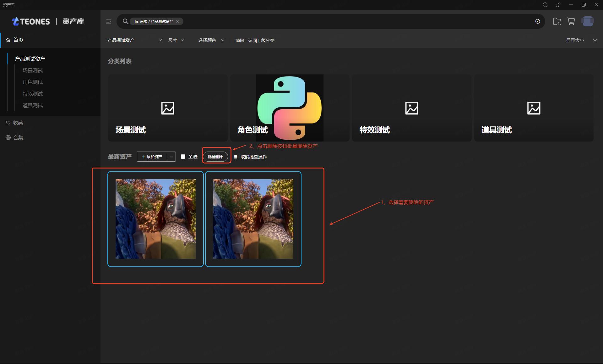The height and width of the screenshot is (364, 603).
Task: Click the pin window icon
Action: (558, 5)
